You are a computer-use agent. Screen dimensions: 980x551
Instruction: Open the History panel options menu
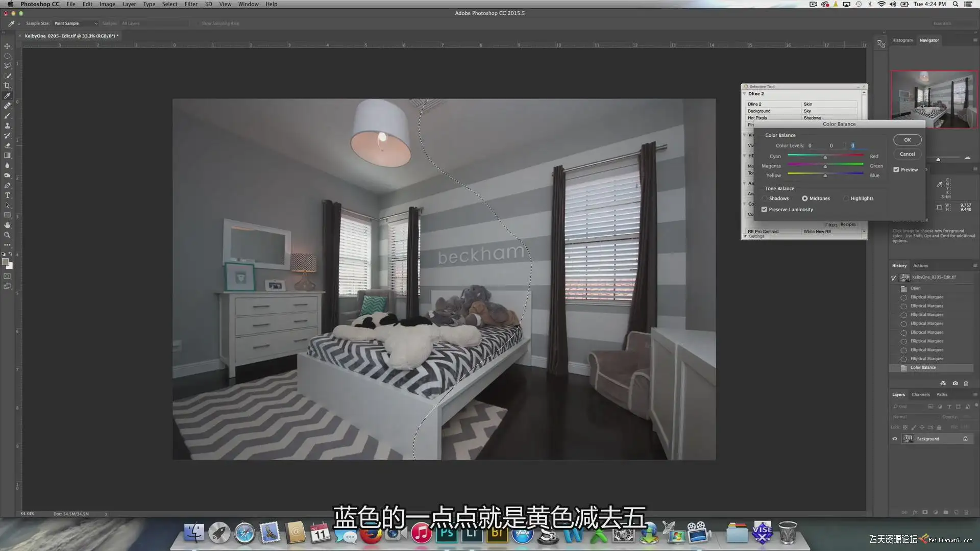974,266
